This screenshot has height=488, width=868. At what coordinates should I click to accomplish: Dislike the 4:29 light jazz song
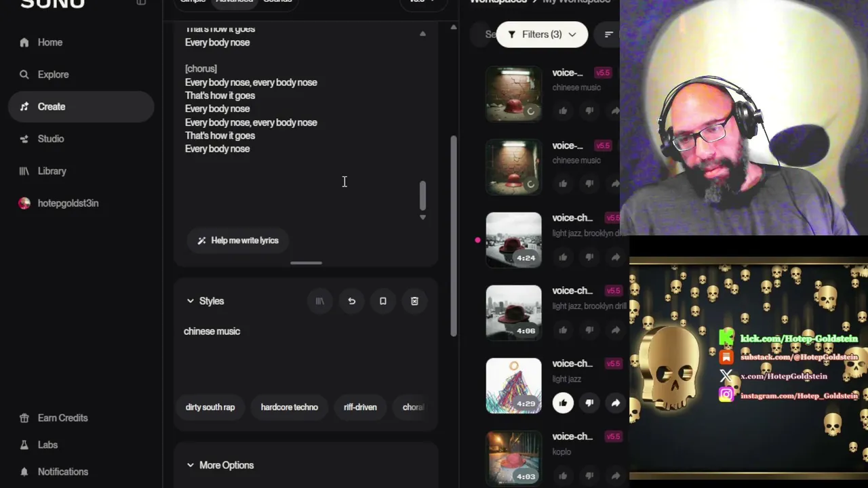tap(589, 403)
